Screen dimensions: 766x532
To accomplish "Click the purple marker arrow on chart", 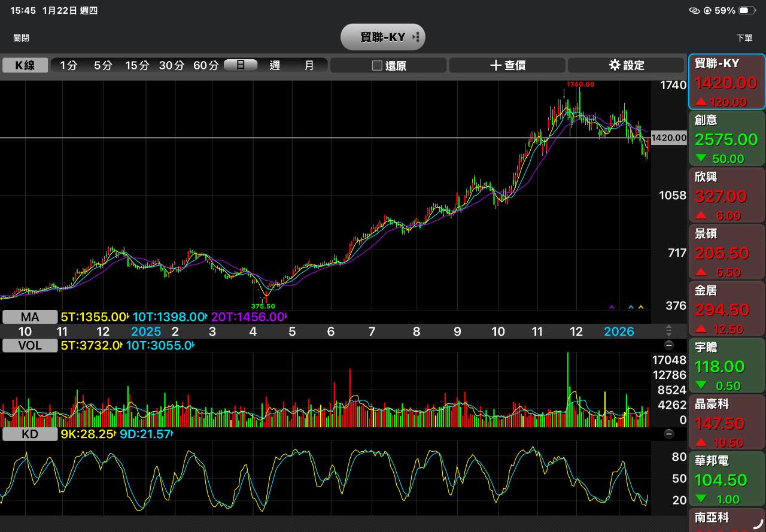I will [x=612, y=307].
